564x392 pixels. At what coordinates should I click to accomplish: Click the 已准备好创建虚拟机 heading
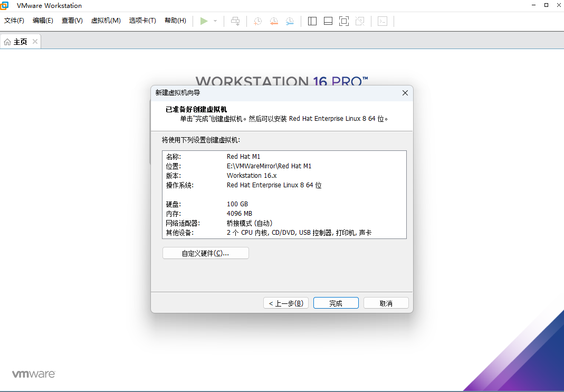click(x=196, y=109)
